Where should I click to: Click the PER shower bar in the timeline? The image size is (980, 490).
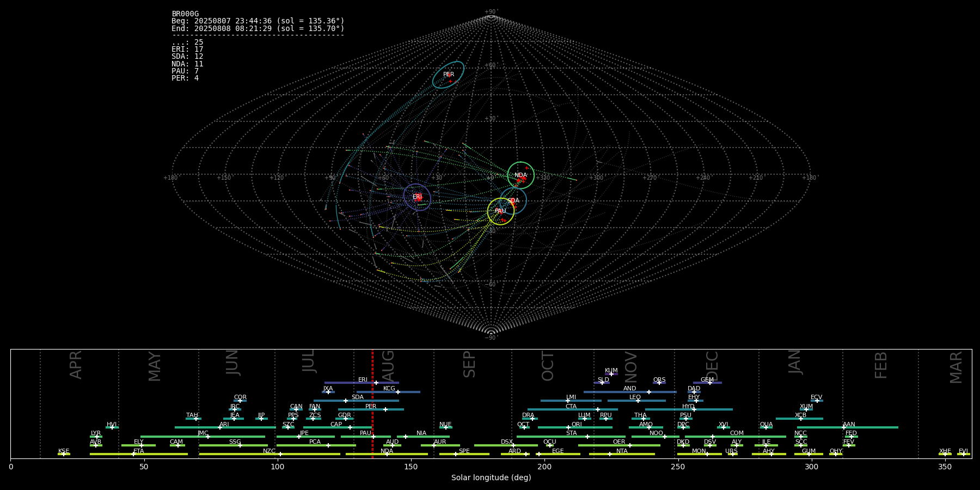371,409
